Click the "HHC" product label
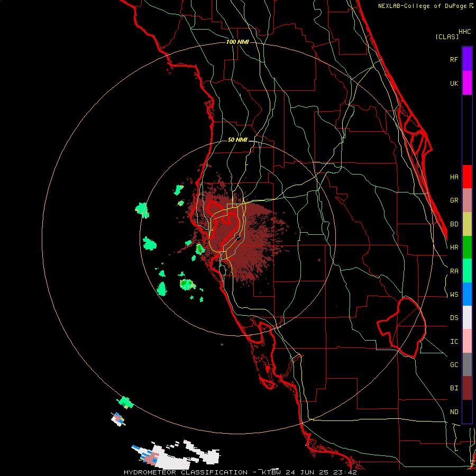The image size is (476, 476). tap(465, 32)
